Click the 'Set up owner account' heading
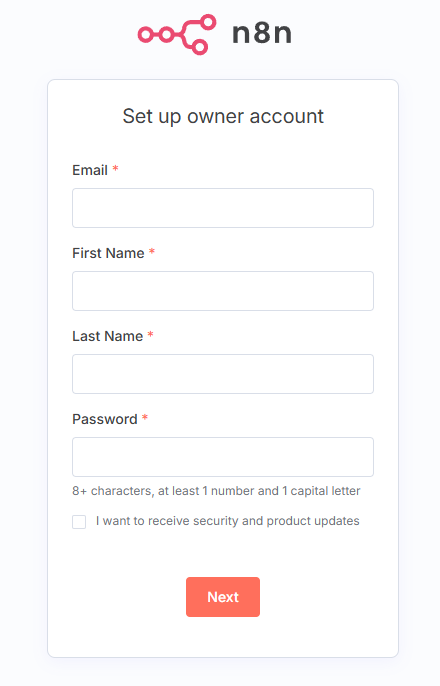 coord(223,116)
